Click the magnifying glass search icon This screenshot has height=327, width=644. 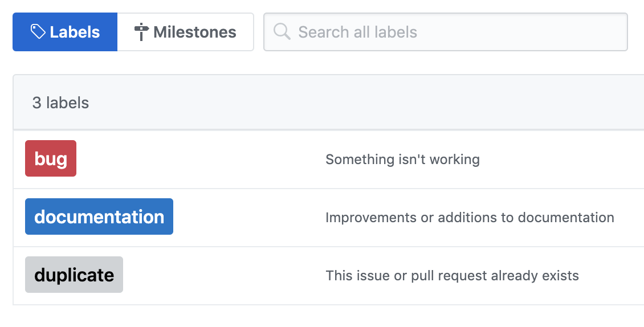pos(282,32)
